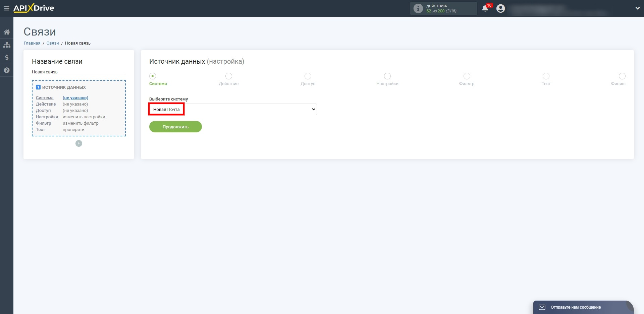Expand the account chevron dropdown
Screen dimensions: 644x314
[637, 8]
